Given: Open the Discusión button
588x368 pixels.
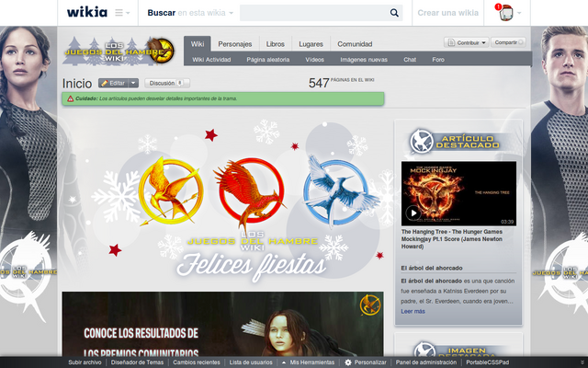Looking at the screenshot, I should pyautogui.click(x=167, y=83).
